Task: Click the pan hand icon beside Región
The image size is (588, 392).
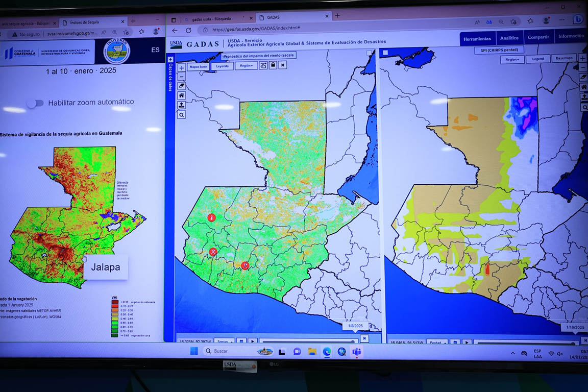Action: tap(263, 65)
